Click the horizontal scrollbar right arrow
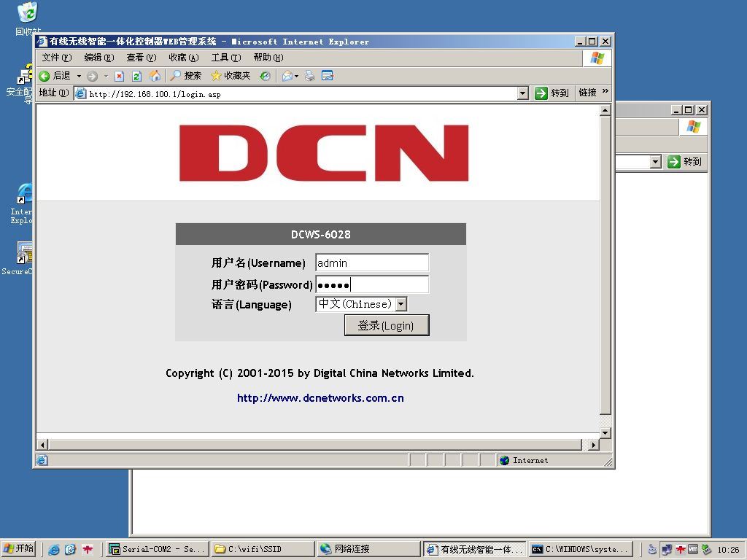 pyautogui.click(x=593, y=446)
